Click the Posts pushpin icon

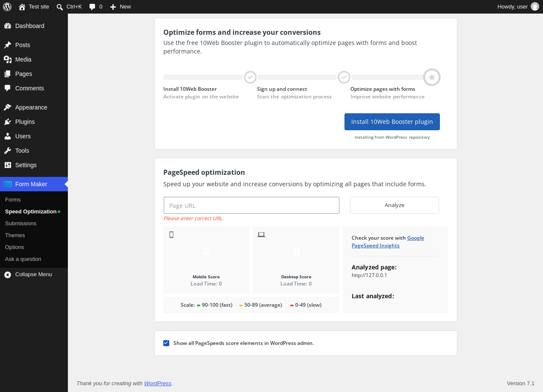point(8,45)
